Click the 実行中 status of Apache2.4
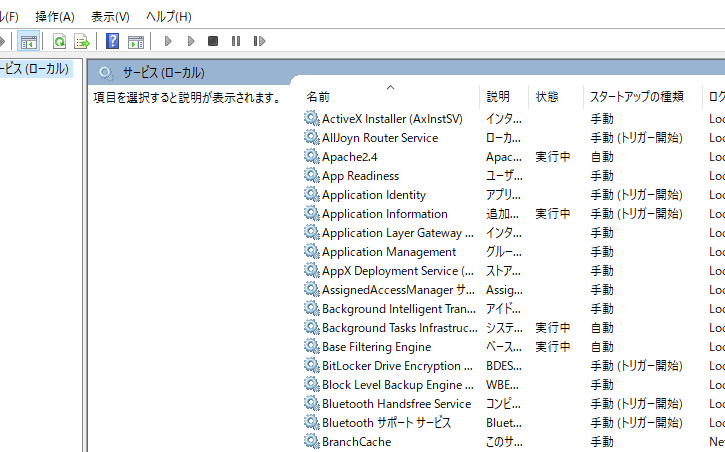Image resolution: width=725 pixels, height=452 pixels. tap(553, 157)
